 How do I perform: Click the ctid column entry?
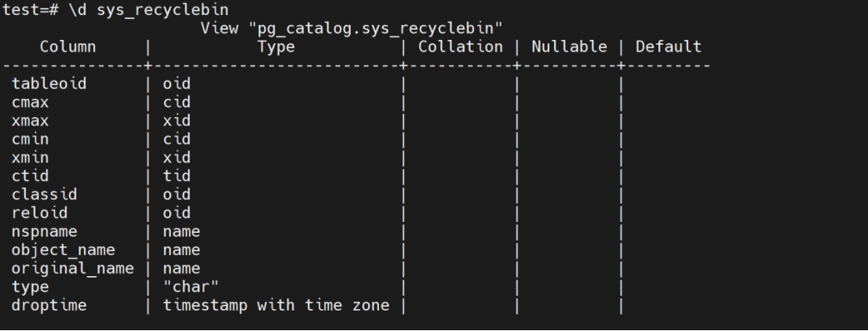[28, 176]
